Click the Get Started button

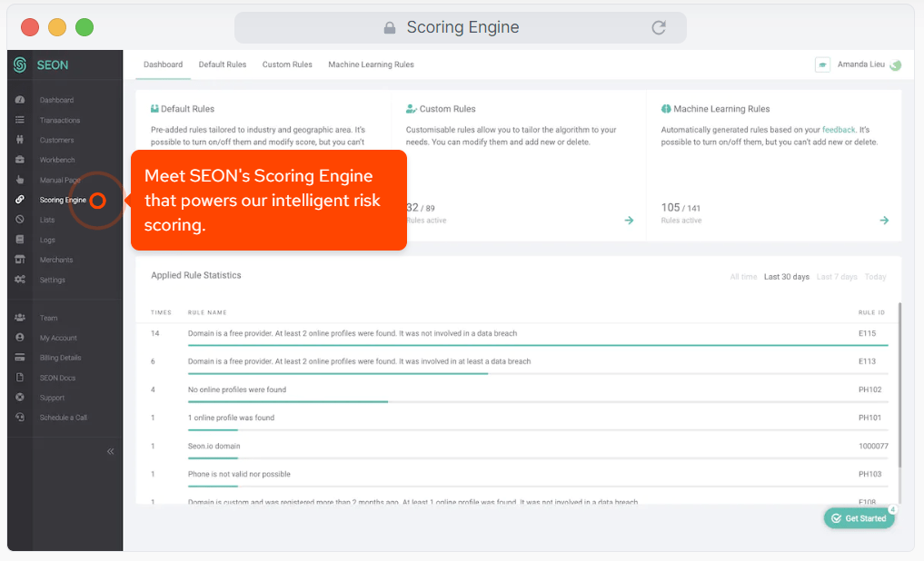pyautogui.click(x=859, y=518)
